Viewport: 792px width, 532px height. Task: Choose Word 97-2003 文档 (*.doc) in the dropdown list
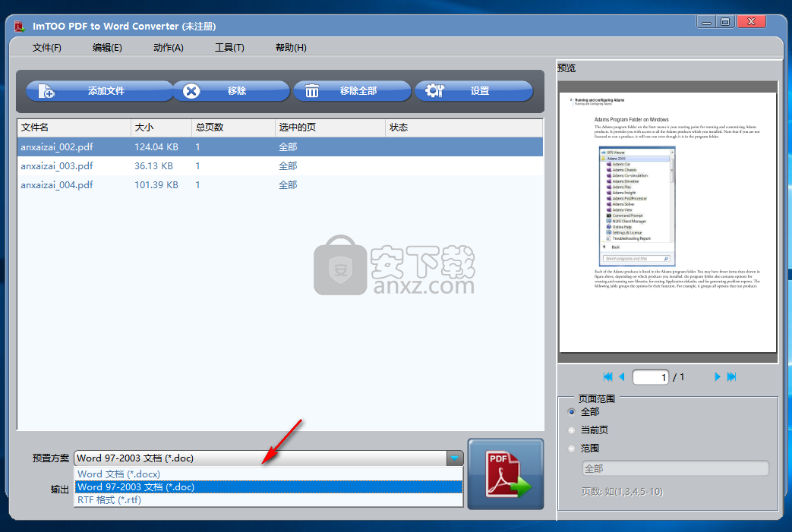[269, 486]
